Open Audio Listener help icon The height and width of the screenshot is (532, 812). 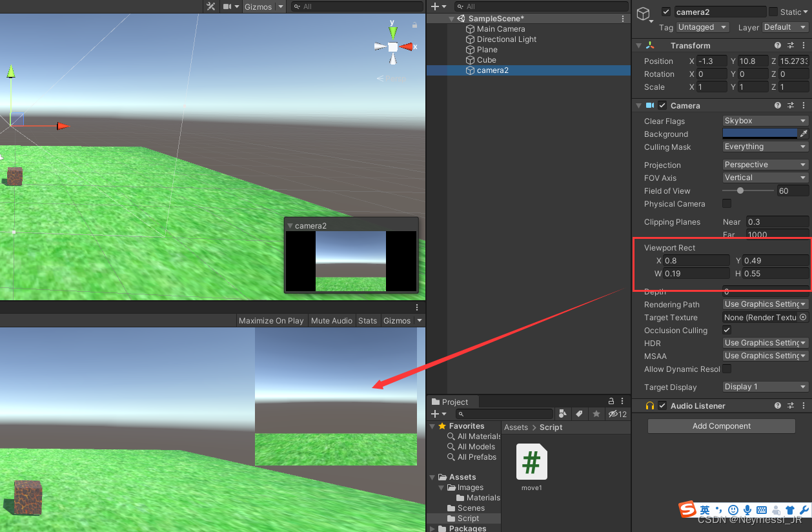[778, 406]
